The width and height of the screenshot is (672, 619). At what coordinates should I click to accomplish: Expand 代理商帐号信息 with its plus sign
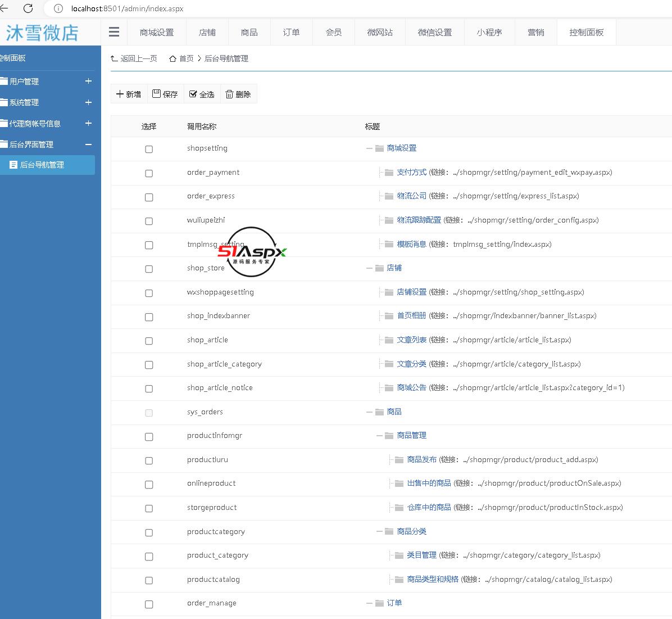[x=88, y=123]
